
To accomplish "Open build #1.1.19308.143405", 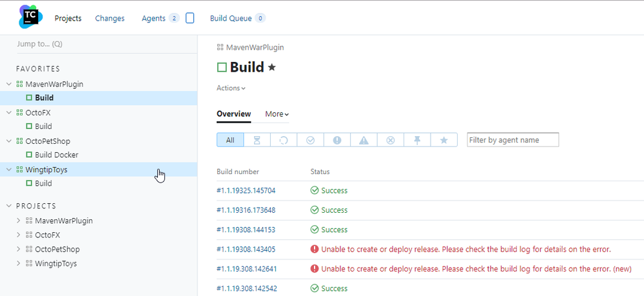I will [x=246, y=249].
